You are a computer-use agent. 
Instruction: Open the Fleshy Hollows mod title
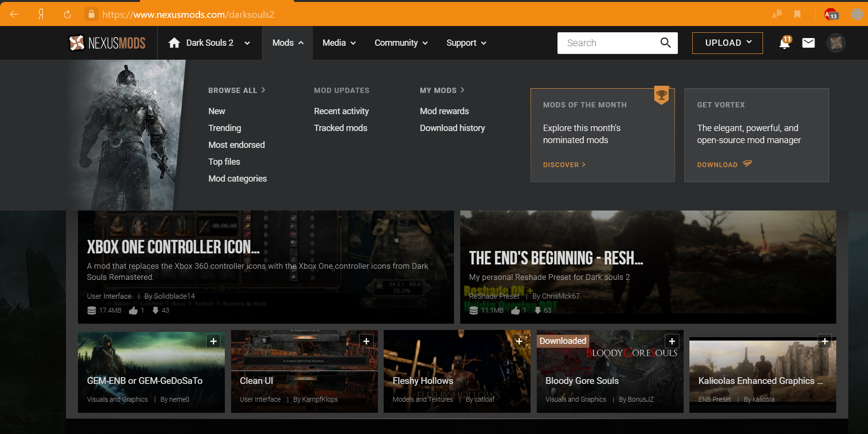tap(423, 381)
